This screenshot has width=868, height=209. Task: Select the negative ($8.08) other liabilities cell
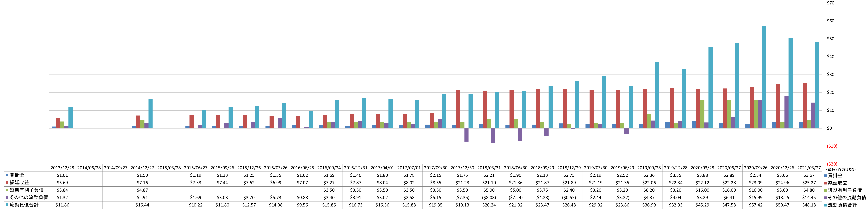click(x=489, y=198)
